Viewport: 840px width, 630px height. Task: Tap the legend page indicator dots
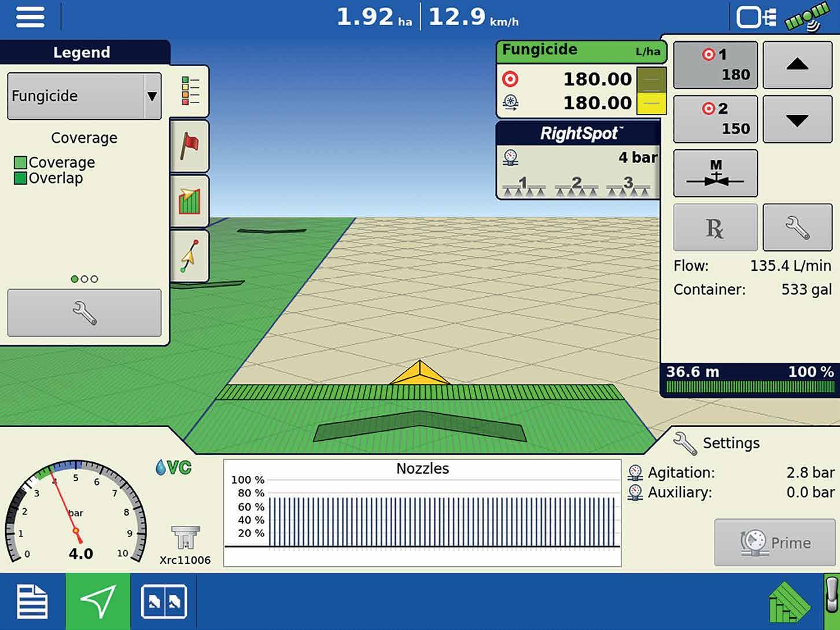coord(84,279)
